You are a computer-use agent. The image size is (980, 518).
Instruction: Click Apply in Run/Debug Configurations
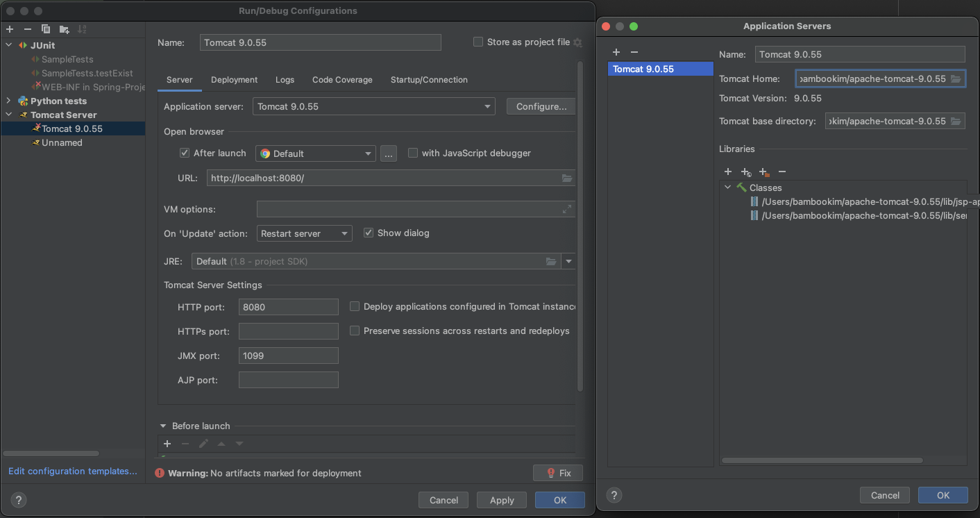click(x=502, y=500)
